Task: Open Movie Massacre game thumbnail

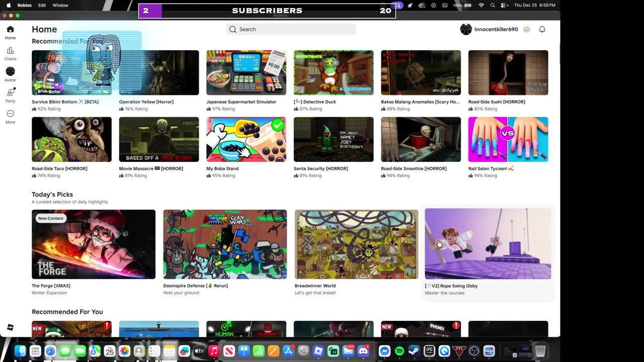Action: pyautogui.click(x=159, y=139)
